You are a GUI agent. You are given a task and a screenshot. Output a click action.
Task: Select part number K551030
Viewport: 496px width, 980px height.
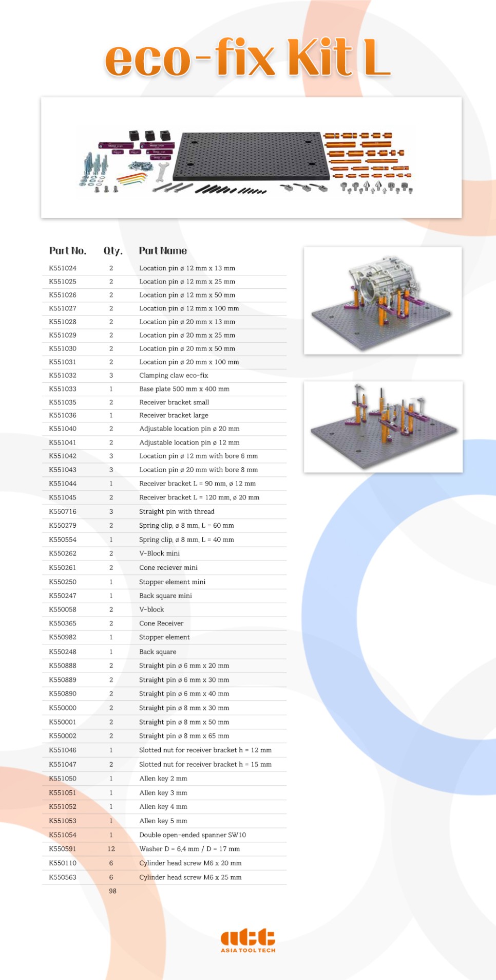[x=63, y=348]
